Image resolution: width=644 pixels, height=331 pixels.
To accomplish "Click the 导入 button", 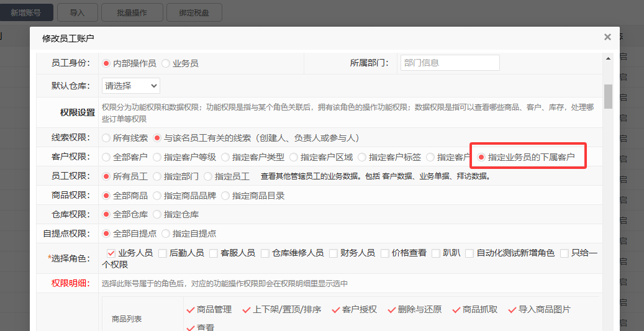I will point(77,12).
